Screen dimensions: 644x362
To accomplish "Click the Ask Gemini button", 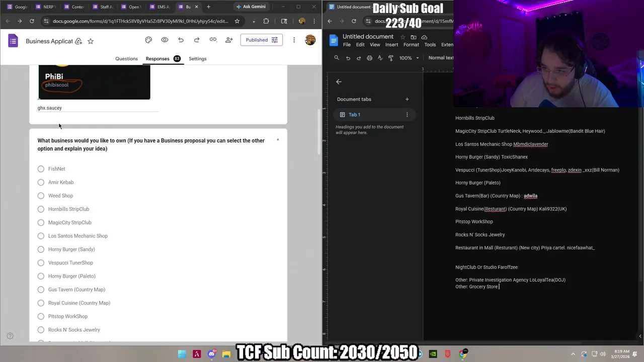I will point(252,7).
